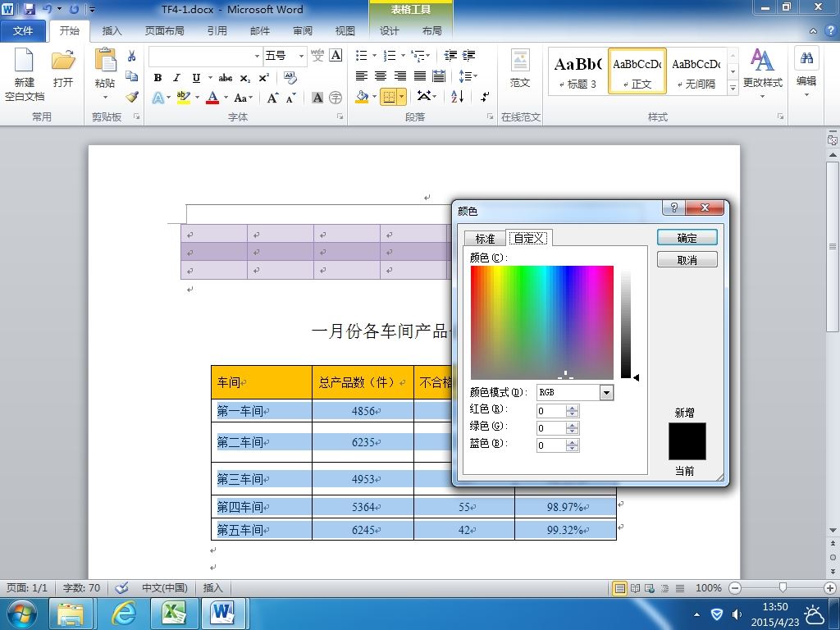Click the Red value input field
The height and width of the screenshot is (630, 840).
(x=551, y=411)
